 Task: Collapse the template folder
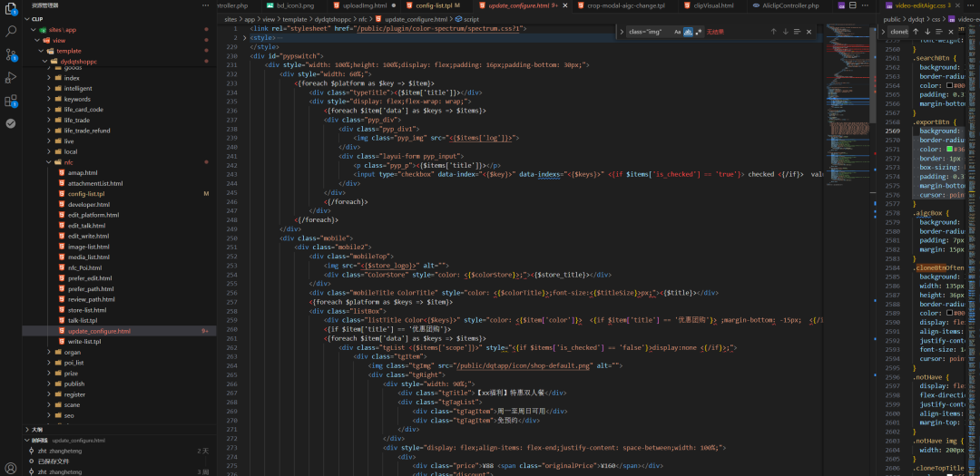click(x=42, y=51)
